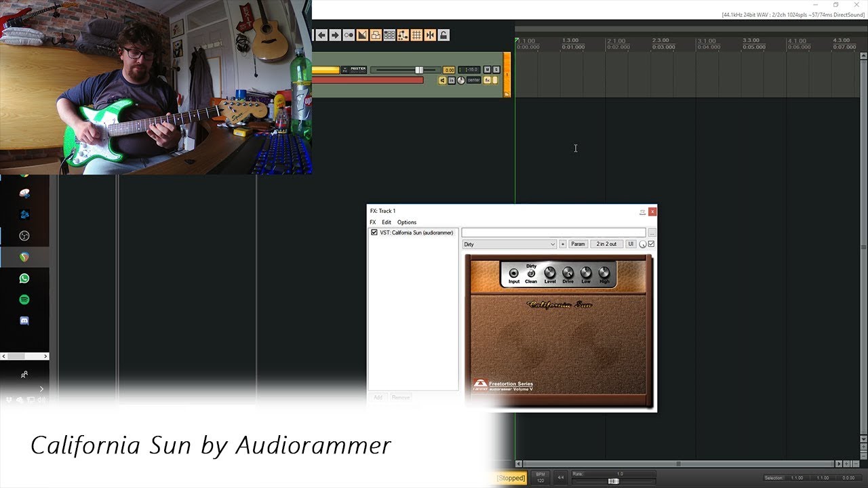Toggle the ripple editing toolbar icon

click(389, 35)
